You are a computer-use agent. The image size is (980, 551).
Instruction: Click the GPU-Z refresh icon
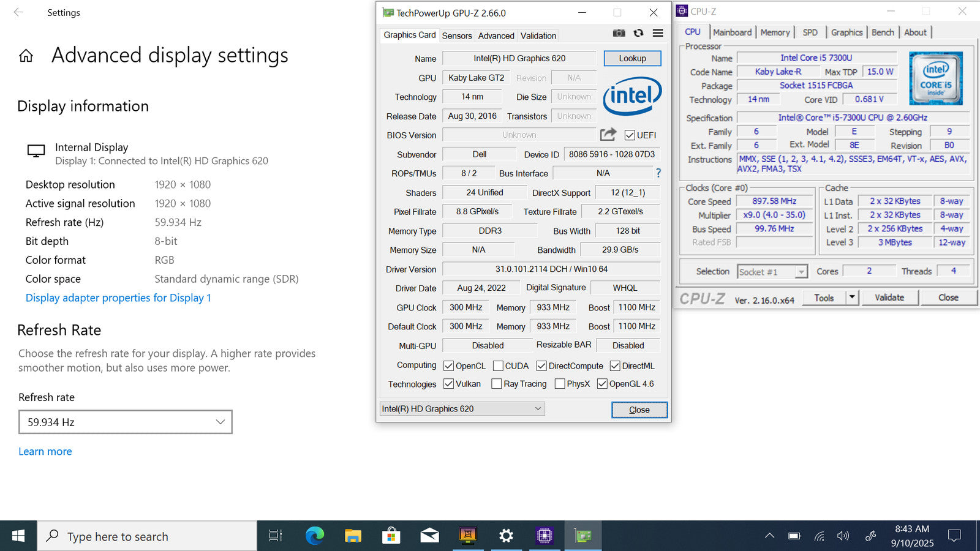638,33
